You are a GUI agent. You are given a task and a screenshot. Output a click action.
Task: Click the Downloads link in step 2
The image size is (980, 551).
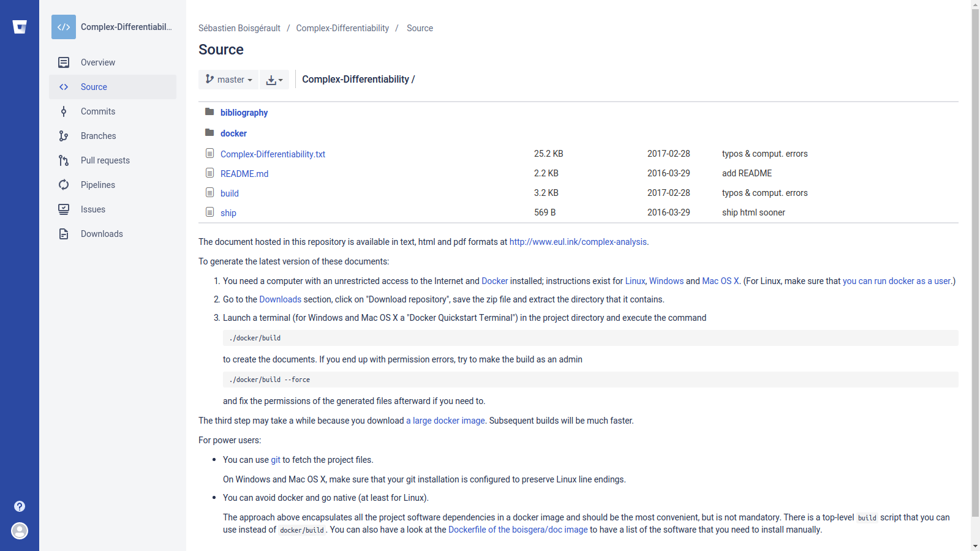pos(280,299)
